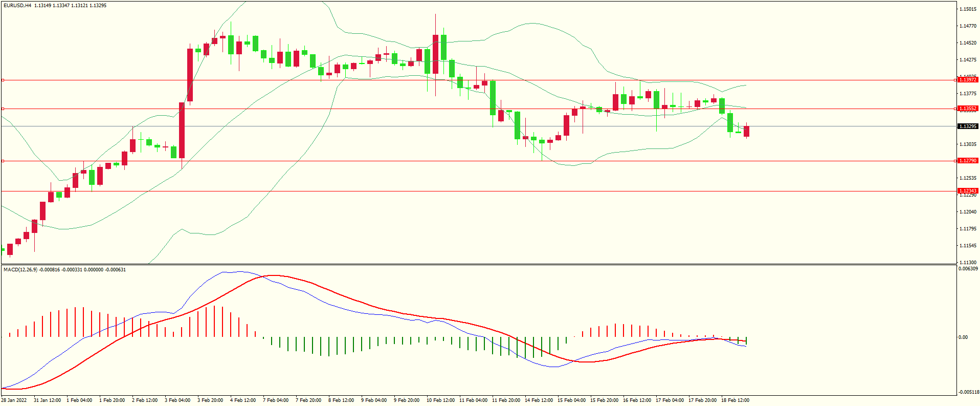The height and width of the screenshot is (406, 980).
Task: Grab left handle of 1.13972 horizontal line
Action: coord(3,80)
